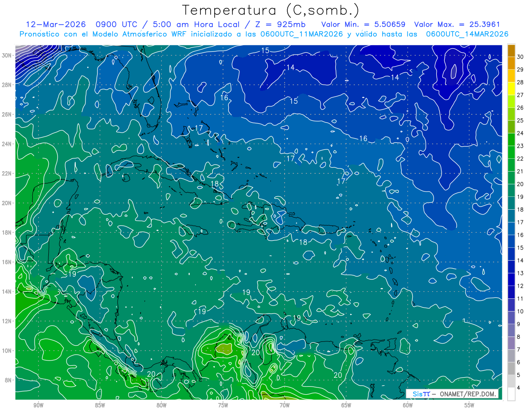Click the legend scale value 6
Screen dimensions: 532x411
pos(519,362)
